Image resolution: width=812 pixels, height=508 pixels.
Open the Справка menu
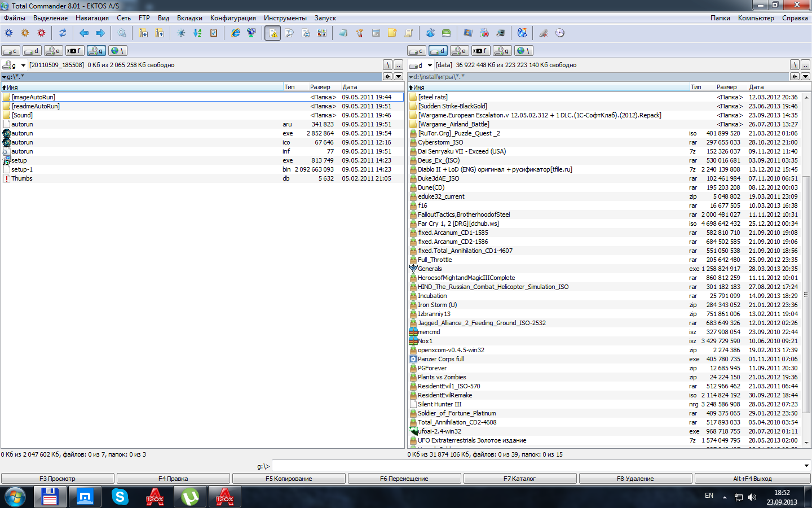coord(795,18)
